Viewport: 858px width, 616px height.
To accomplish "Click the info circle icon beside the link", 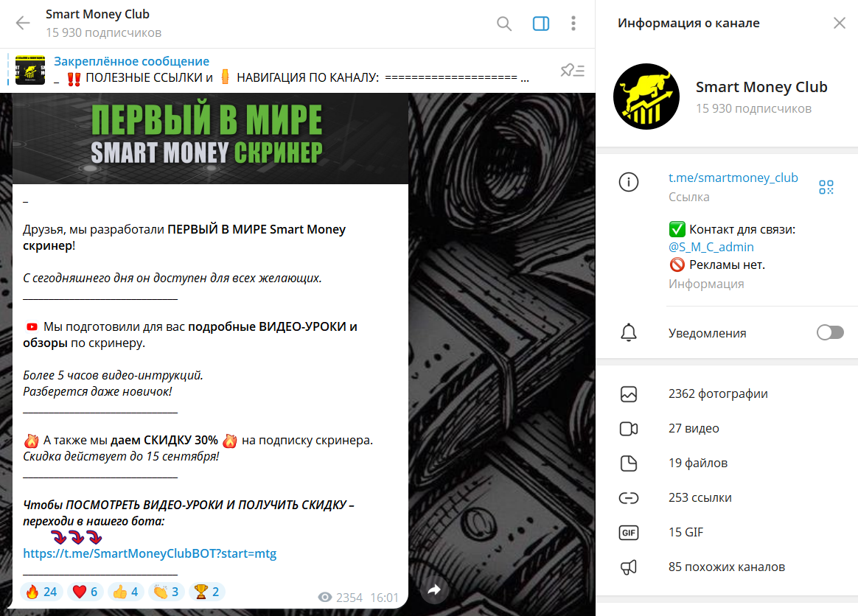I will [x=628, y=181].
